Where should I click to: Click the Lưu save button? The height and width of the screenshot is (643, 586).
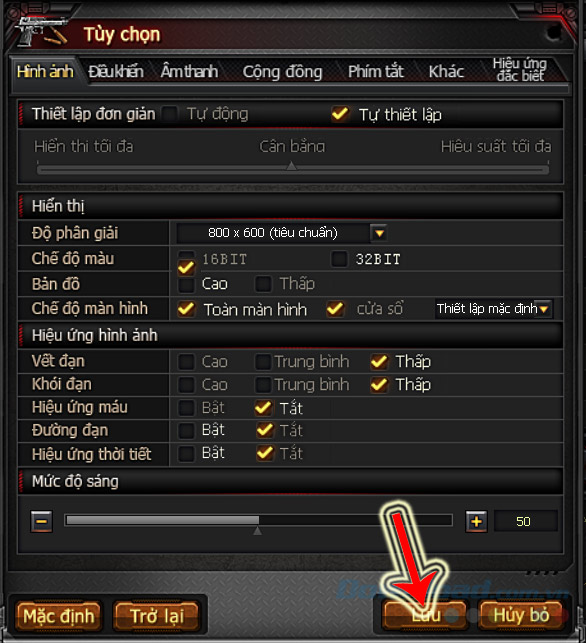point(425,616)
